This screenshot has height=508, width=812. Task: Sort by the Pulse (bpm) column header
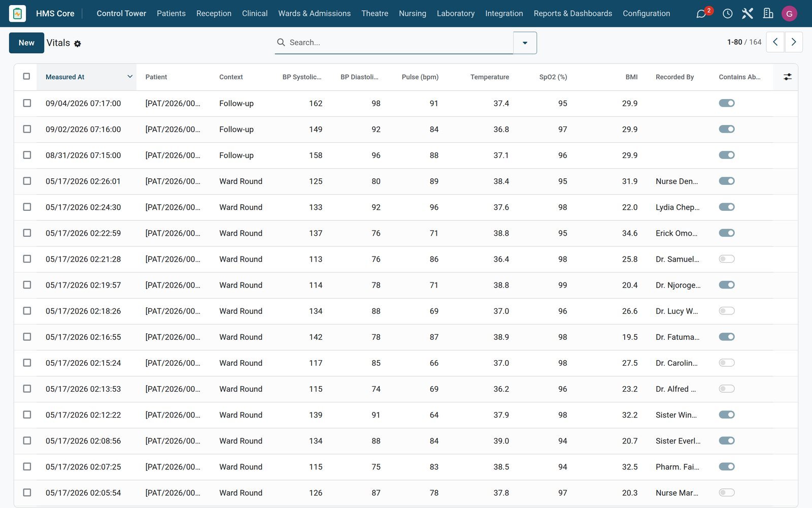click(420, 77)
